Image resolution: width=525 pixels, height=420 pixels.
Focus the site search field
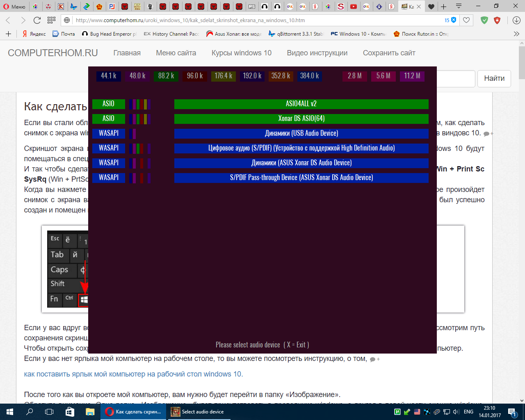(x=456, y=78)
